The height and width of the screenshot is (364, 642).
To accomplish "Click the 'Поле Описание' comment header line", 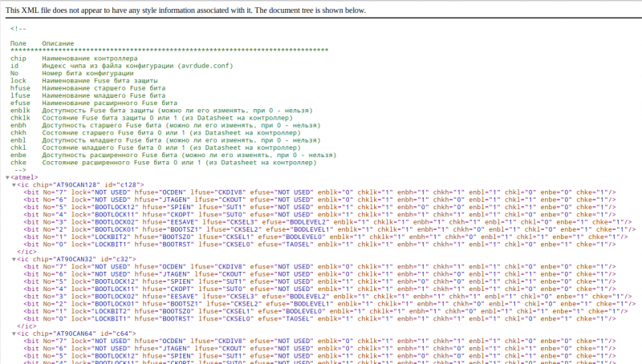I will pos(43,43).
